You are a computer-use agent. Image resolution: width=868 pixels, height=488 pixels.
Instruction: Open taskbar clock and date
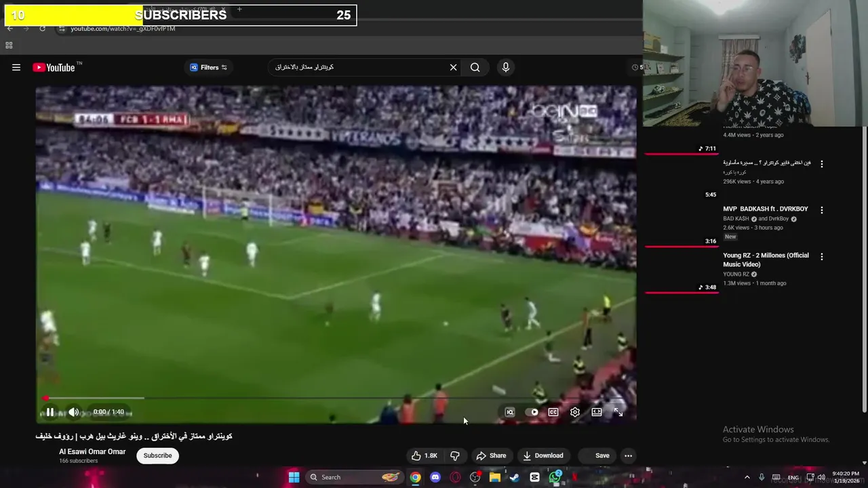pyautogui.click(x=844, y=477)
